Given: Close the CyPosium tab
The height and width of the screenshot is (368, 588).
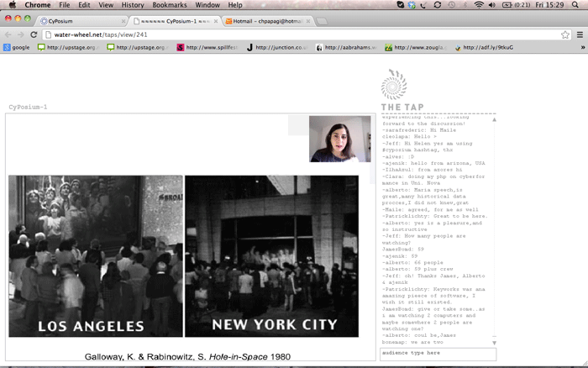Looking at the screenshot, I should pyautogui.click(x=123, y=21).
